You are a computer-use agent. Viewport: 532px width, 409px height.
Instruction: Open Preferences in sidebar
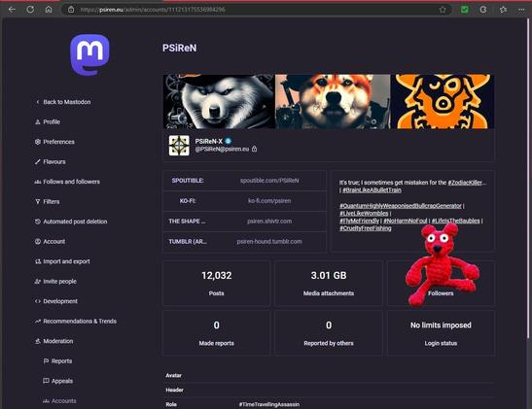point(54,142)
